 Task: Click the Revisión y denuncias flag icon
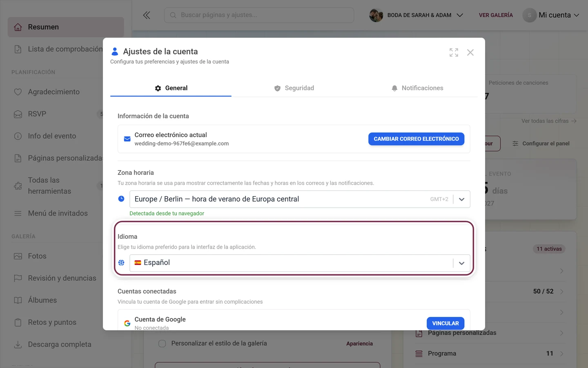tap(18, 278)
